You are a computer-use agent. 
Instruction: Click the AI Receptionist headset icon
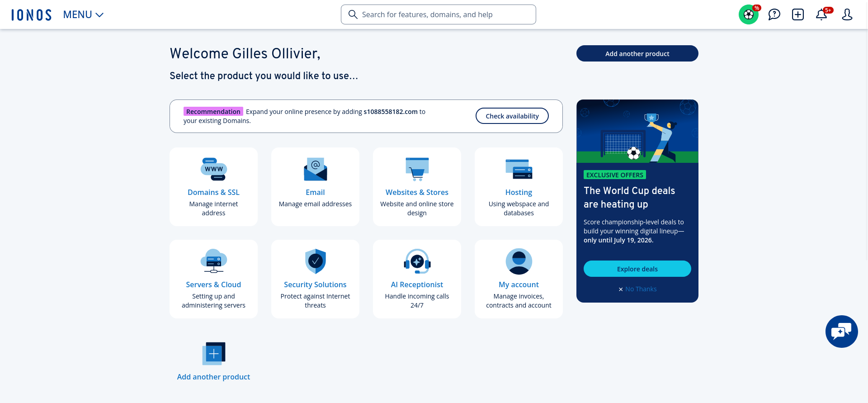tap(417, 261)
